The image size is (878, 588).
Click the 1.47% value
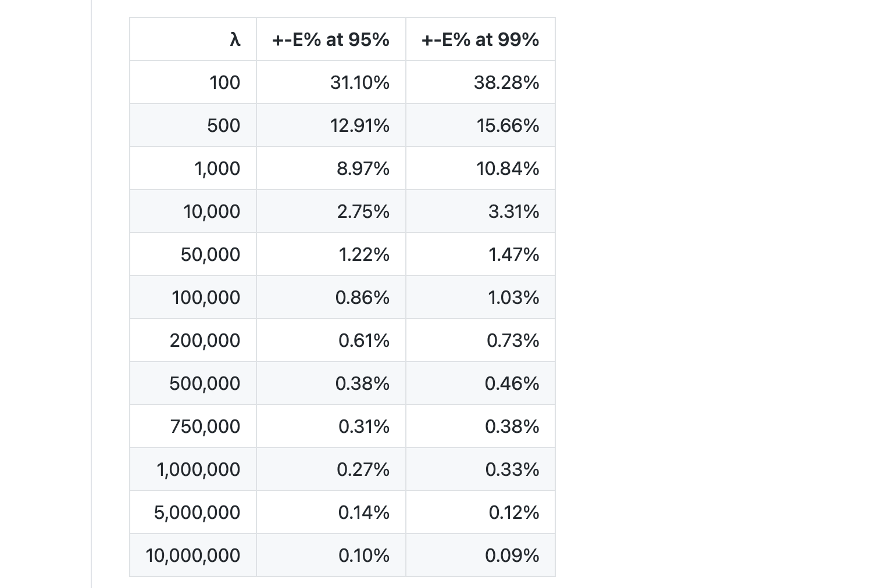[513, 254]
